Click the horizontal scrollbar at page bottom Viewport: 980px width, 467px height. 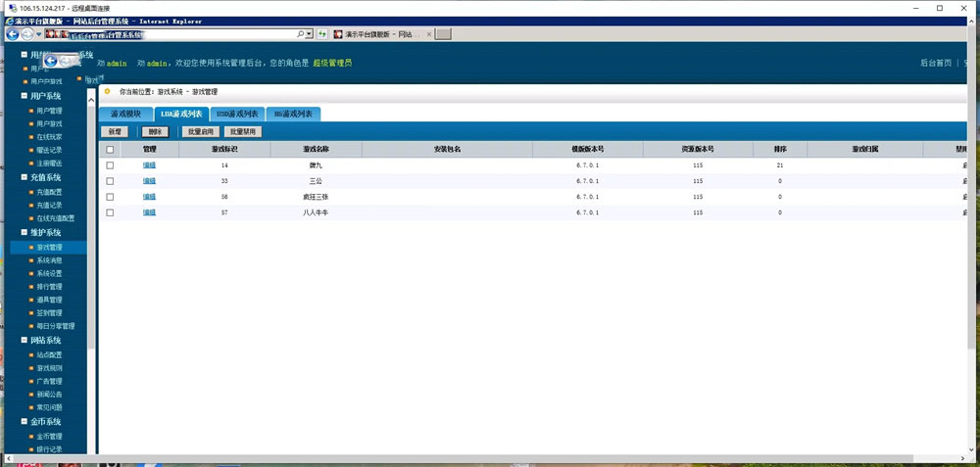tap(490, 458)
